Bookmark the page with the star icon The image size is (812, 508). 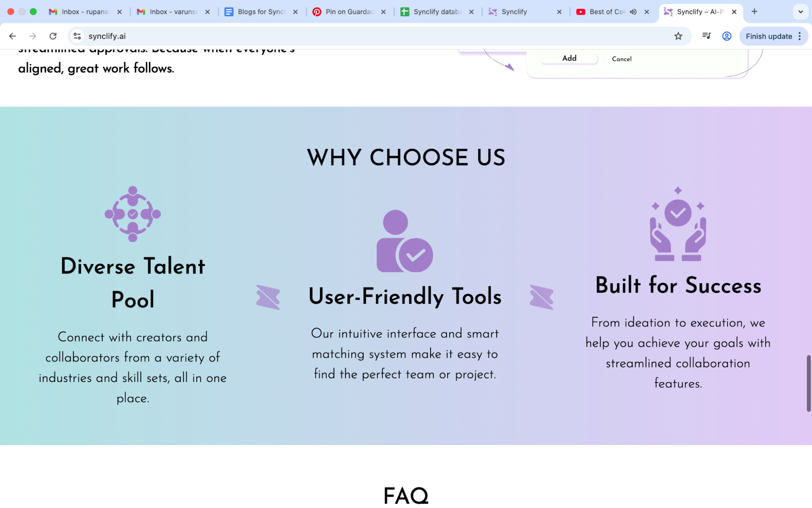678,36
